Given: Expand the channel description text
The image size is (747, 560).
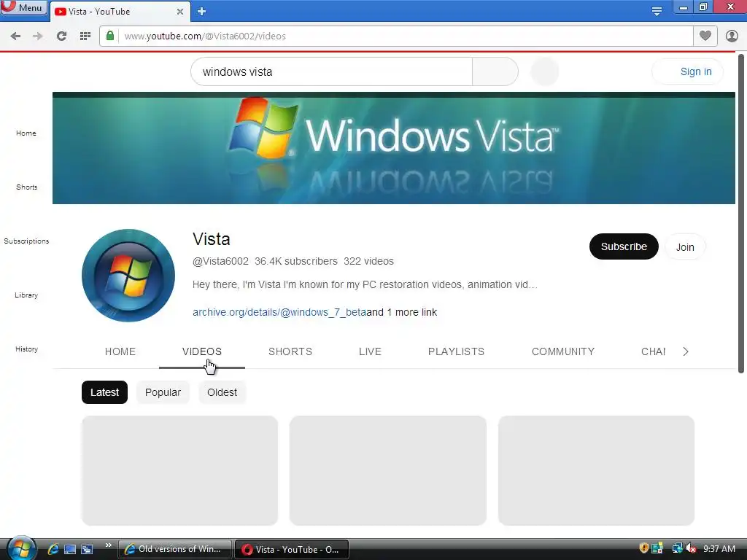Looking at the screenshot, I should [365, 284].
